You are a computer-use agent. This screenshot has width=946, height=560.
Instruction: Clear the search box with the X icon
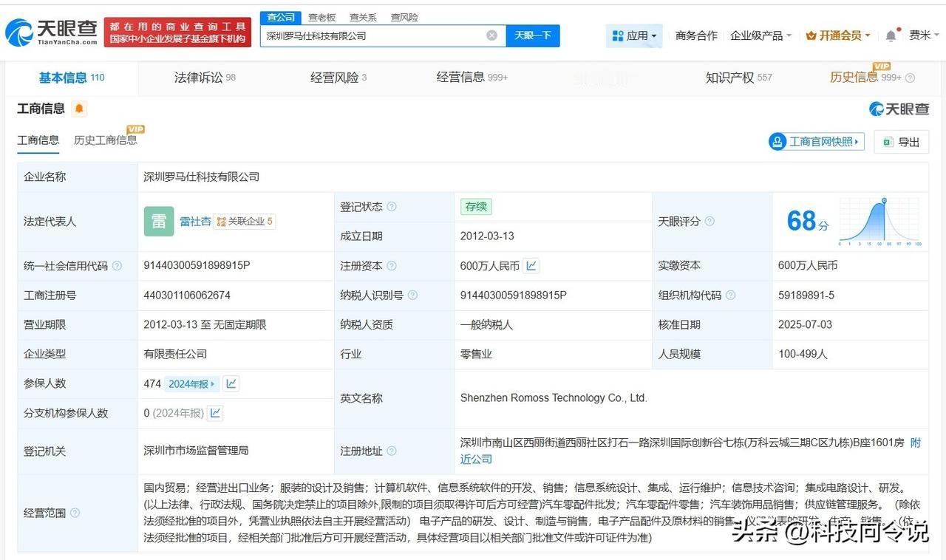(491, 35)
